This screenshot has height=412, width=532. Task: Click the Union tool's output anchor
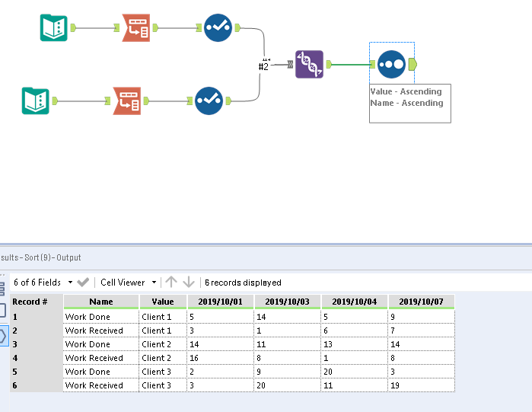[329, 64]
